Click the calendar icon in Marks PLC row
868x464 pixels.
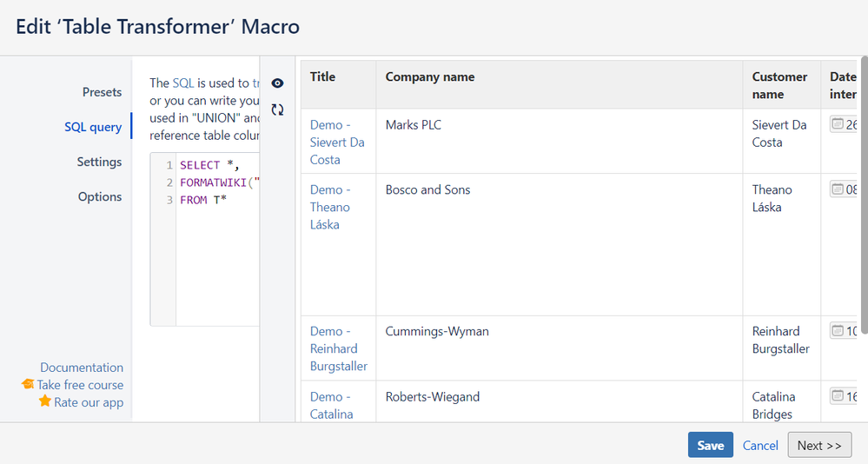(838, 124)
